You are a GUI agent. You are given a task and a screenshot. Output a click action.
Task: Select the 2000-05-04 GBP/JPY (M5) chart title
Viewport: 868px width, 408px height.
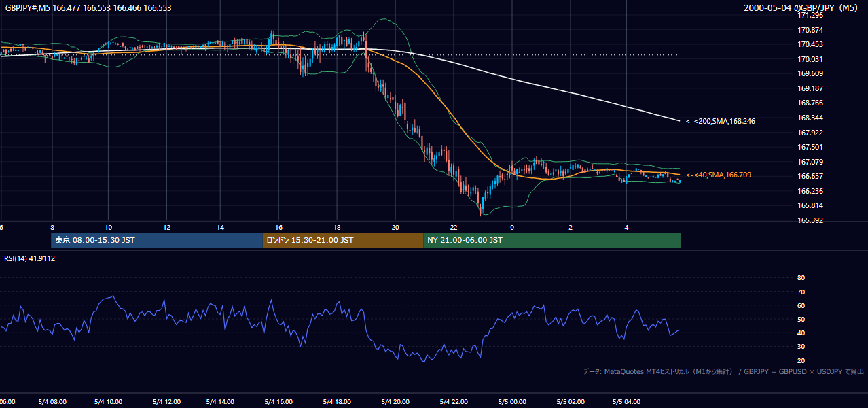[802, 8]
